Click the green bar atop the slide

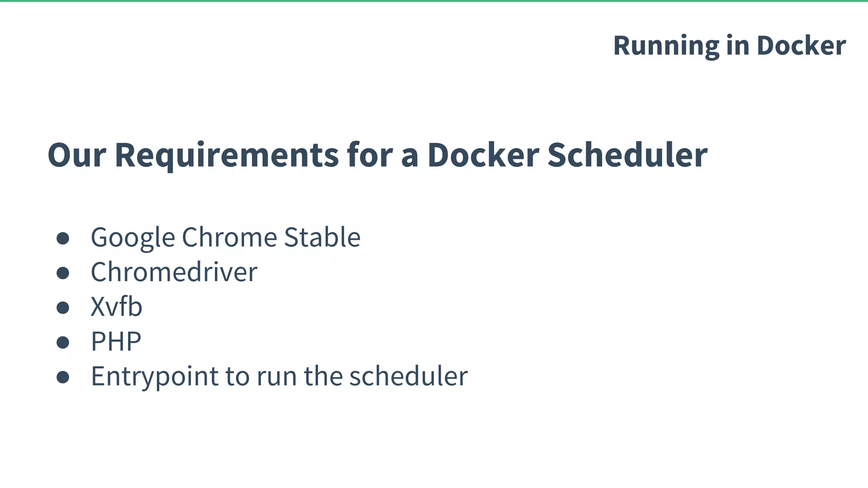click(x=434, y=1)
